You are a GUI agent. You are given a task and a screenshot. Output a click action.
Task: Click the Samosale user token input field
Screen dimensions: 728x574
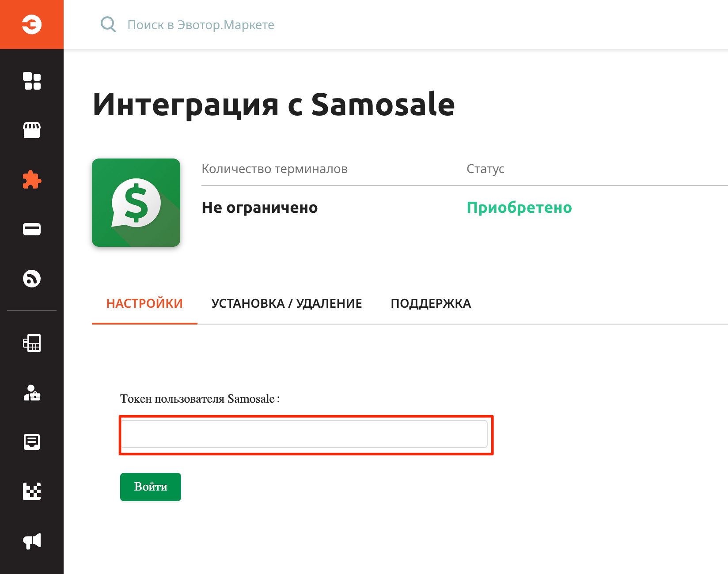pyautogui.click(x=304, y=434)
